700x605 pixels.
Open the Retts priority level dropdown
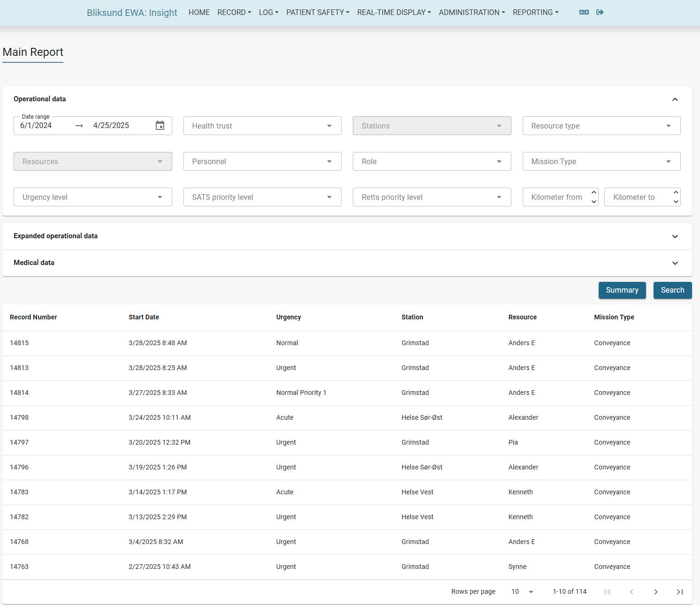432,197
